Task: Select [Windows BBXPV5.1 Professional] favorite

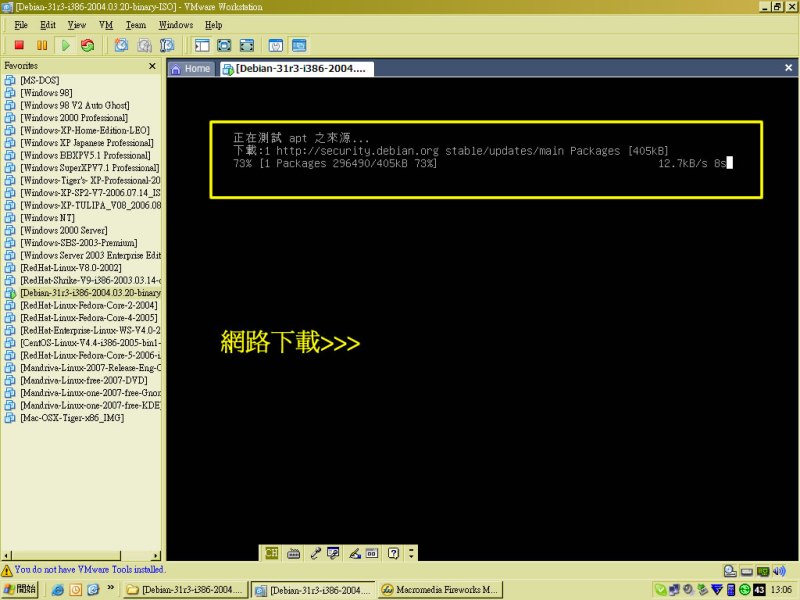Action: click(85, 155)
